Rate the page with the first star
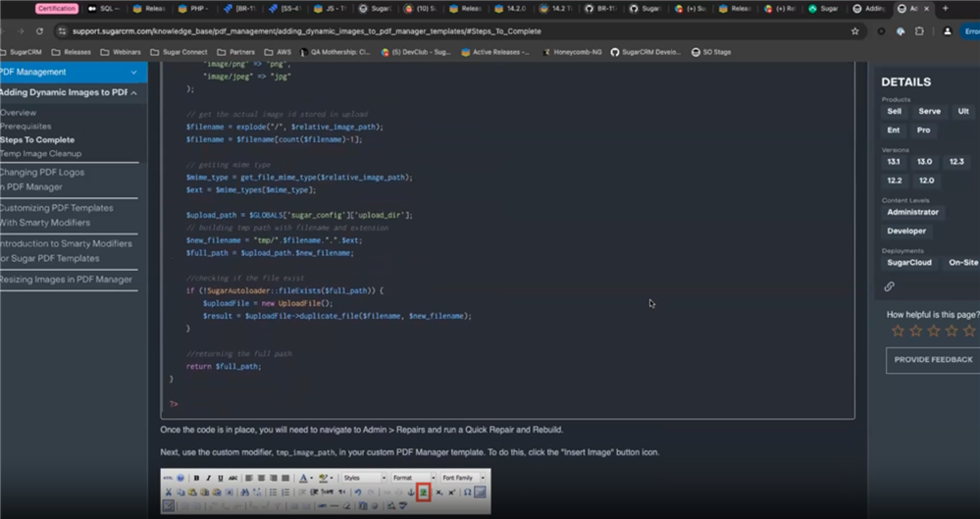 tap(897, 331)
